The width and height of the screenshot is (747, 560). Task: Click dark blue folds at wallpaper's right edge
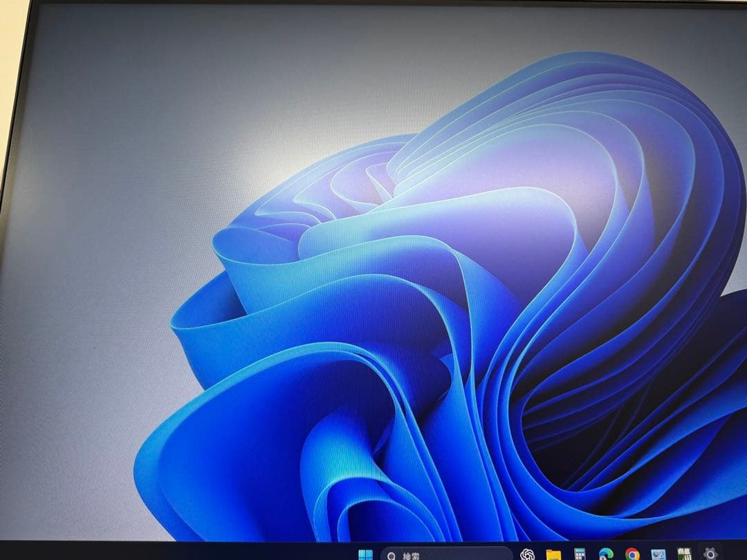pyautogui.click(x=719, y=387)
